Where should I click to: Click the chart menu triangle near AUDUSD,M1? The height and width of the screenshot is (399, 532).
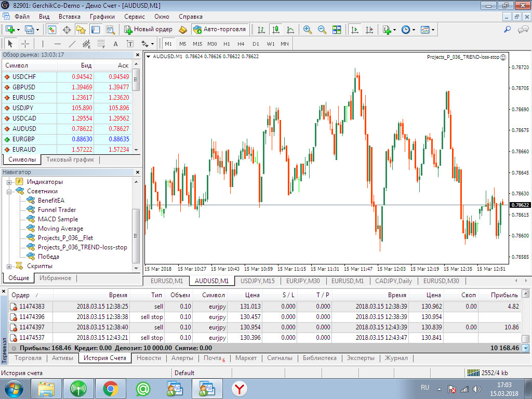(148, 57)
